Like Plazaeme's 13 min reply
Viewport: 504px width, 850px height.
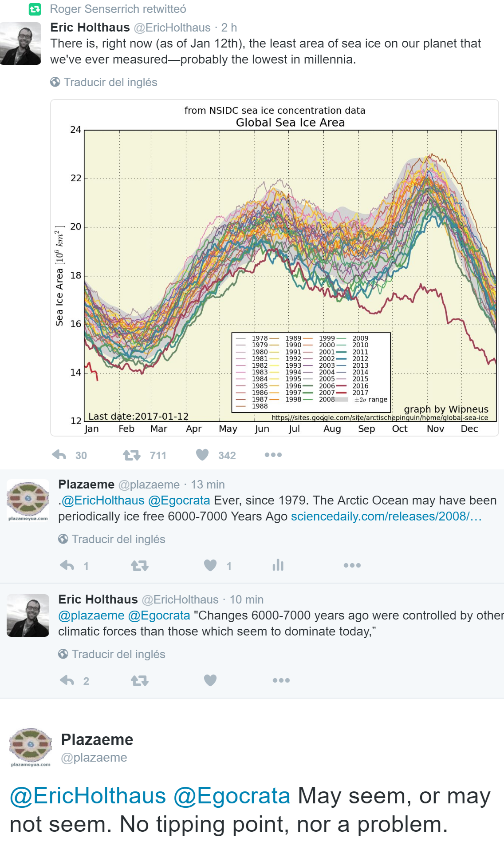[210, 565]
